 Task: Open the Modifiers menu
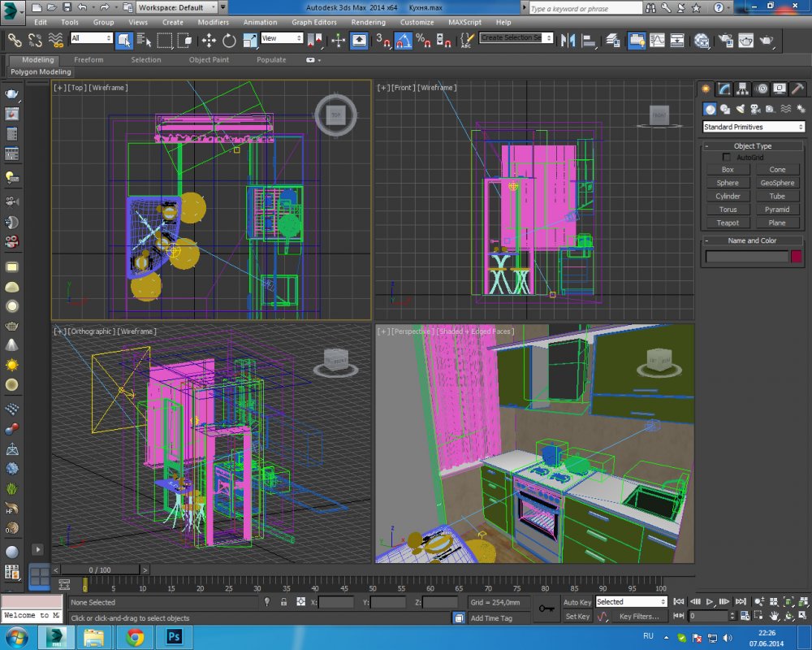point(213,22)
